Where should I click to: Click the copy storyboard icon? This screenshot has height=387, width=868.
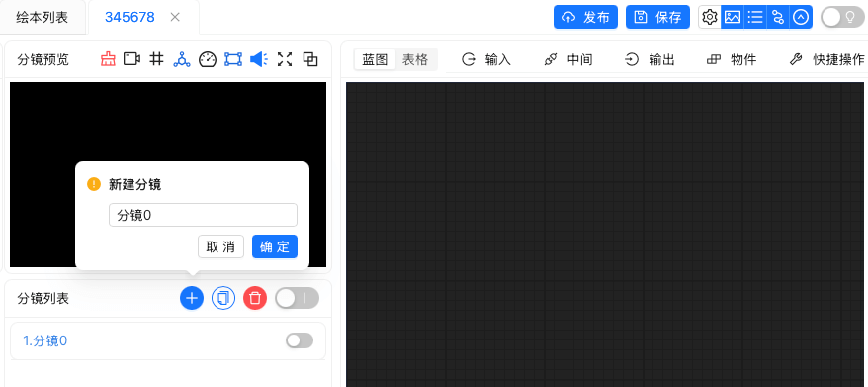point(223,298)
